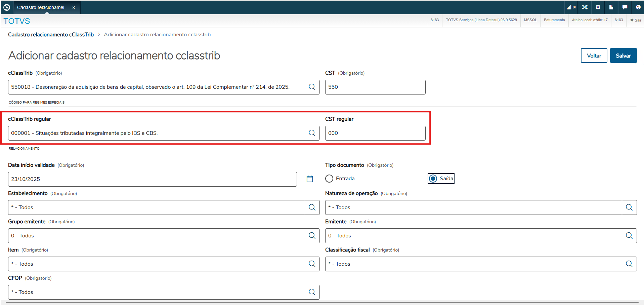Click into the cClassTrib regular input field
The height and width of the screenshot is (305, 644).
(x=157, y=133)
